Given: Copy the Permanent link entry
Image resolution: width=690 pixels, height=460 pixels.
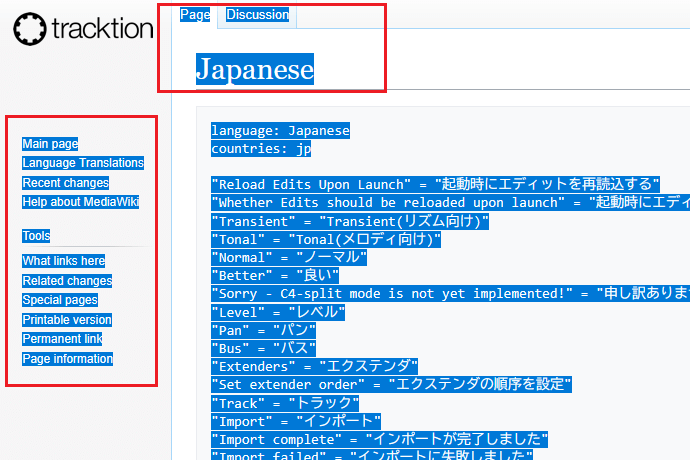Looking at the screenshot, I should (62, 339).
